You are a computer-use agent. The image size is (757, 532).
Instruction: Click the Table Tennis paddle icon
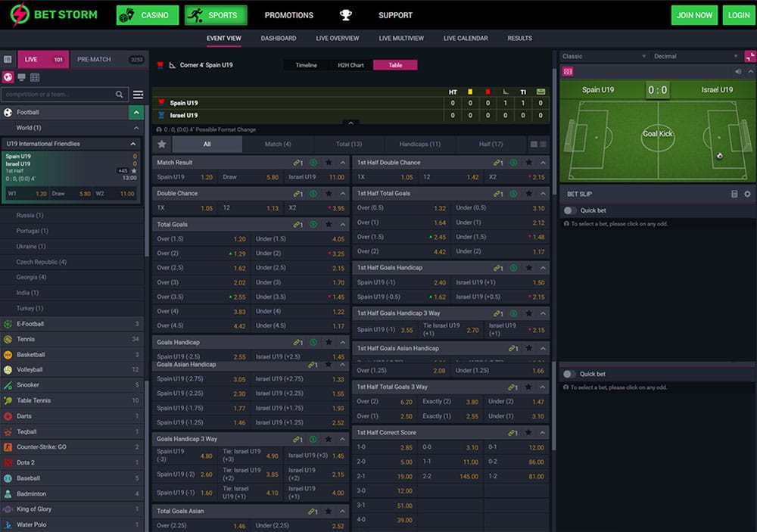coord(8,400)
